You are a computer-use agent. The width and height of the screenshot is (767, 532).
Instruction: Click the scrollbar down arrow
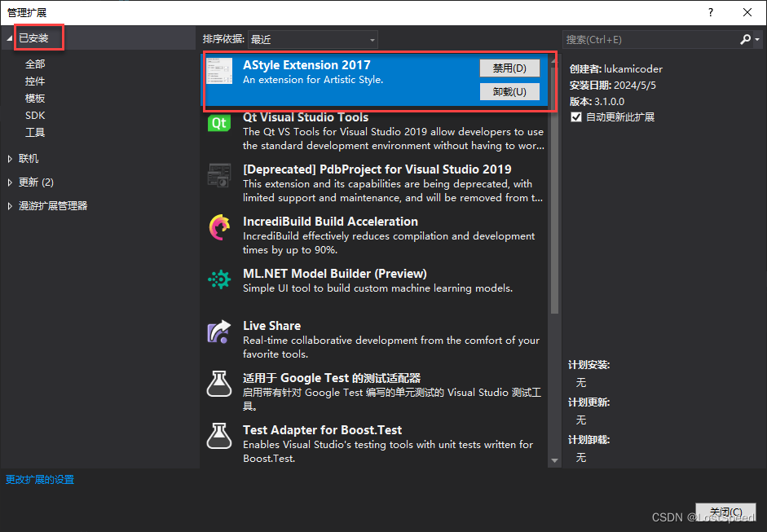tap(554, 460)
